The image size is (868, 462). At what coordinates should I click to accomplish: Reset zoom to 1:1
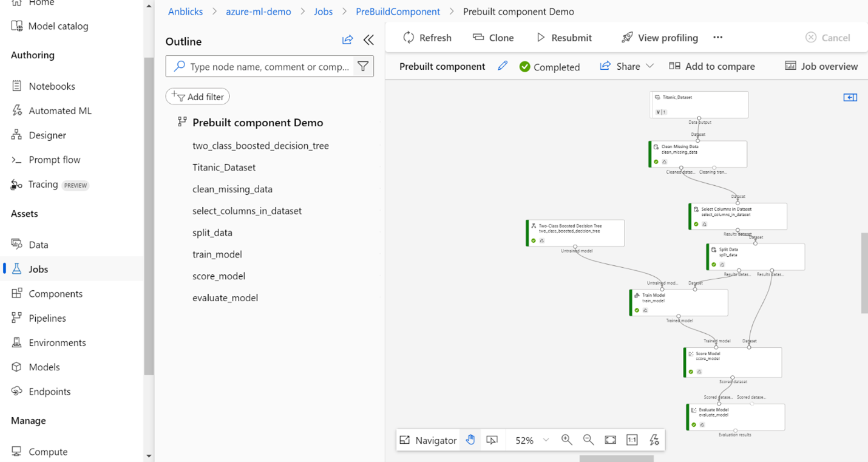pyautogui.click(x=632, y=440)
